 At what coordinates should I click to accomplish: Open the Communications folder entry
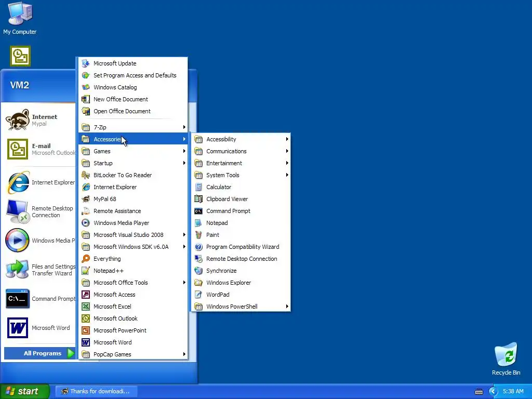point(241,151)
